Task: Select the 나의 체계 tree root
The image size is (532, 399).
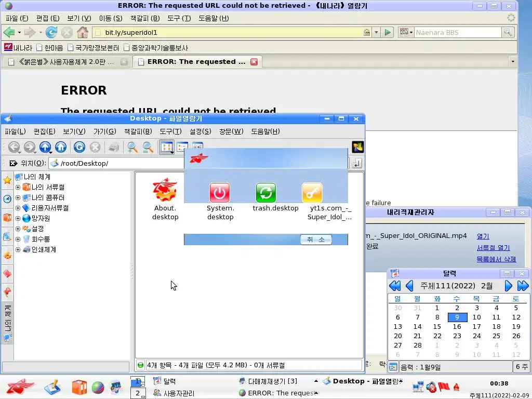Action: click(33, 177)
